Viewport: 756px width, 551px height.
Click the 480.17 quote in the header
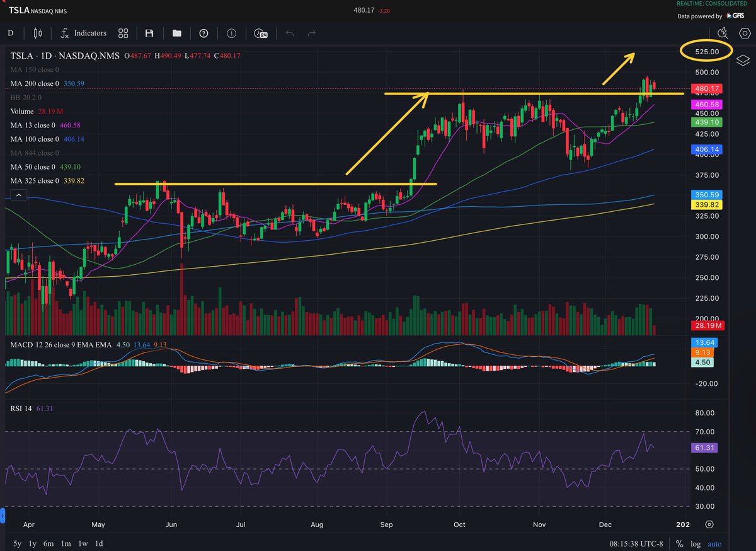point(364,9)
